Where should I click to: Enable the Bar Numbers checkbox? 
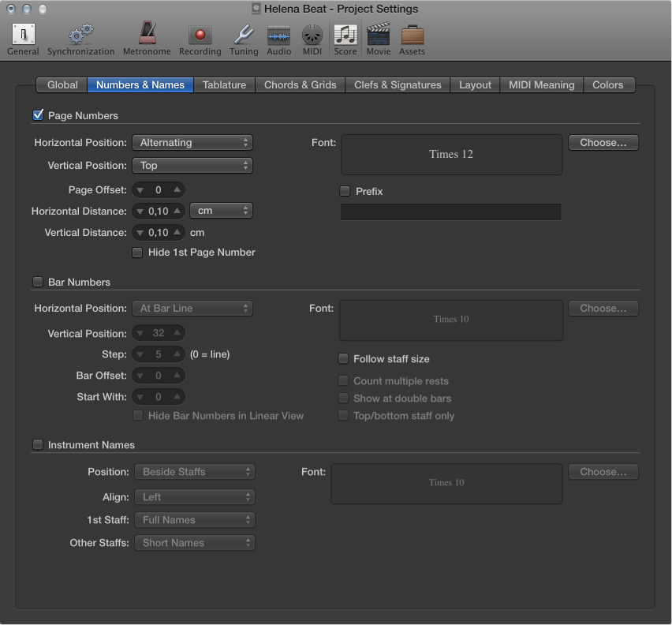pyautogui.click(x=37, y=282)
